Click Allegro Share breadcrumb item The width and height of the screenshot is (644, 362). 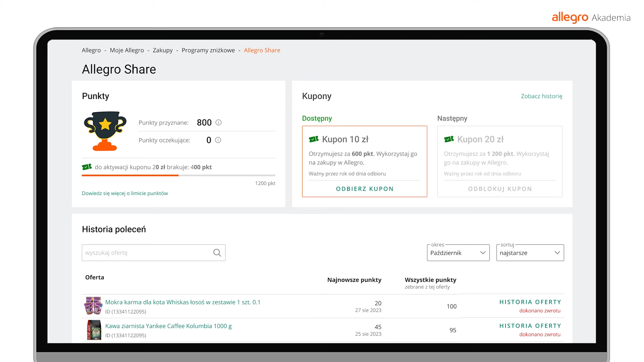262,50
